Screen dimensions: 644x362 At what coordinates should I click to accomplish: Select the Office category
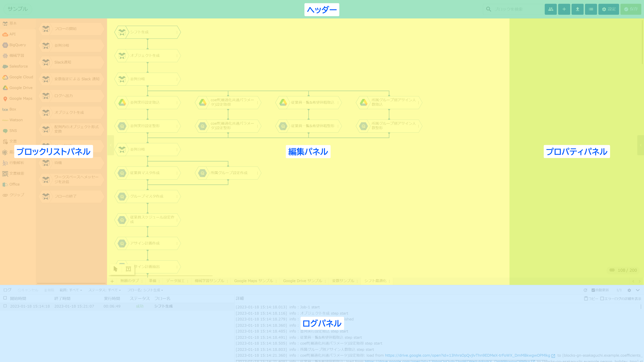(x=18, y=184)
